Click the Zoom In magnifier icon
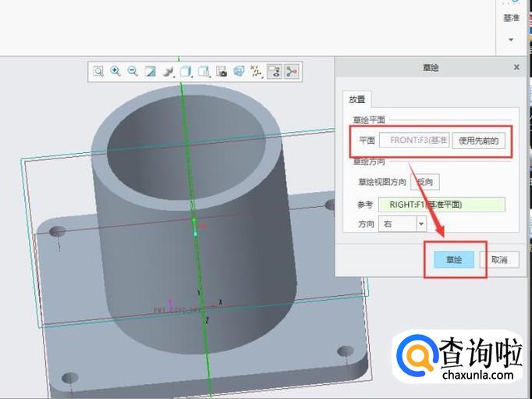Screen dimensions: 532x399 click(x=116, y=72)
